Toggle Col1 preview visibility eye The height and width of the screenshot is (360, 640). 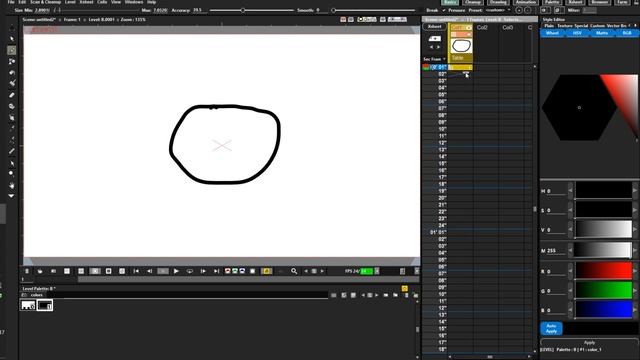pyautogui.click(x=469, y=27)
